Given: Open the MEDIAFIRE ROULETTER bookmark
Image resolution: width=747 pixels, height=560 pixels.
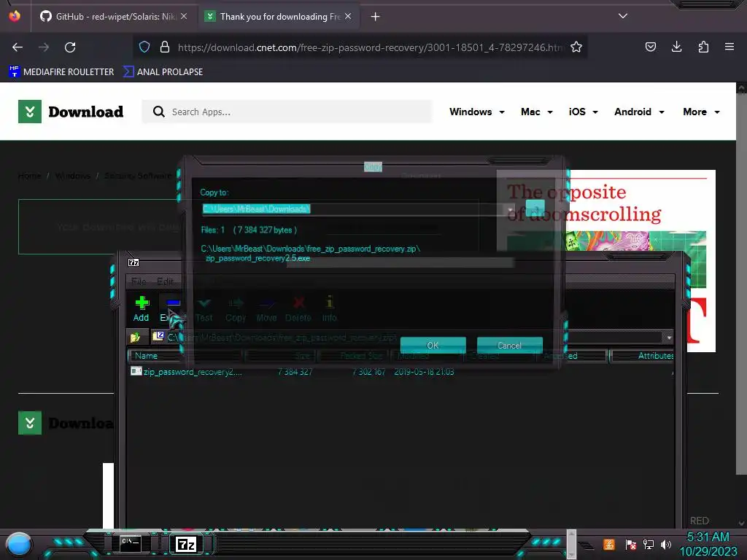Looking at the screenshot, I should (61, 72).
